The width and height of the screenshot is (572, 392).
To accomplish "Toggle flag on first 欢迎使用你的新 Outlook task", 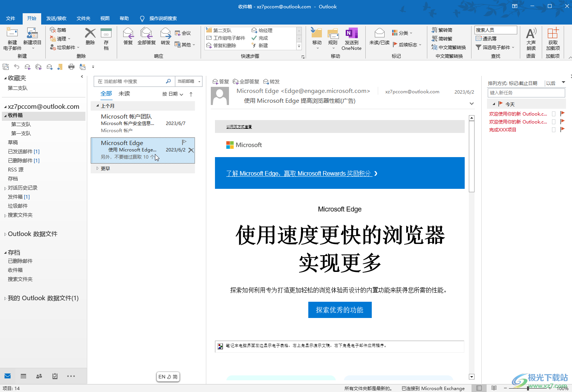I will pyautogui.click(x=562, y=114).
